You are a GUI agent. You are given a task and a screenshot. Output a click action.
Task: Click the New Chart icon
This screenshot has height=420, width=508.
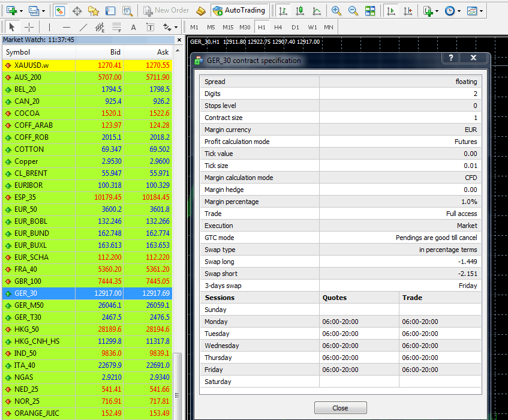pyautogui.click(x=11, y=11)
